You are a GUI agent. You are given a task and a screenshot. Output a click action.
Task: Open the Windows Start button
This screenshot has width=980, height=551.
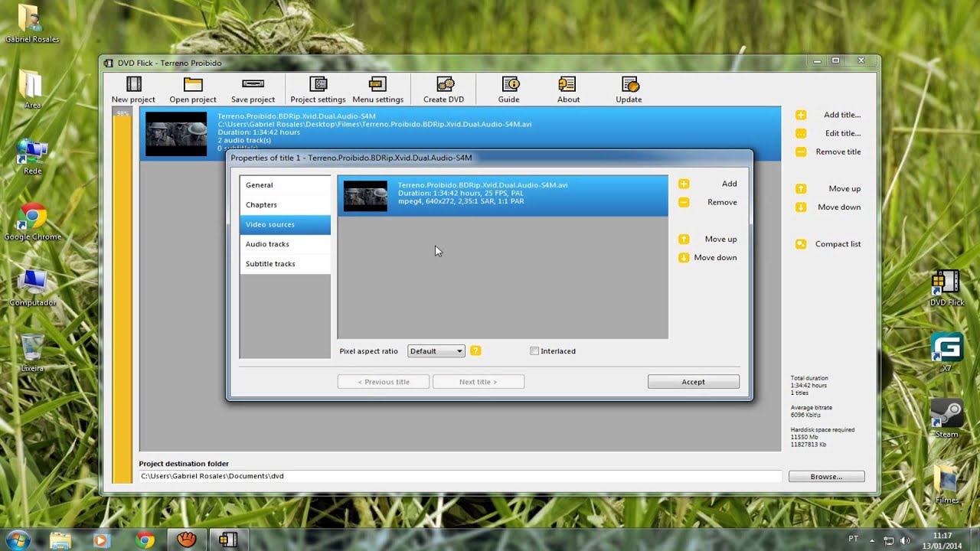[16, 540]
